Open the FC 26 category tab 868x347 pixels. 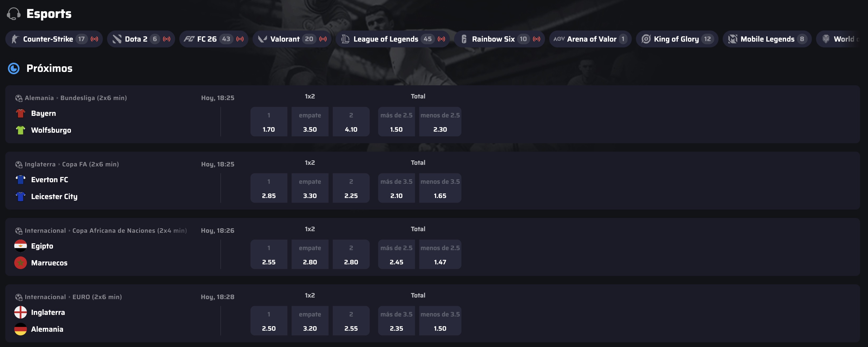click(x=214, y=39)
